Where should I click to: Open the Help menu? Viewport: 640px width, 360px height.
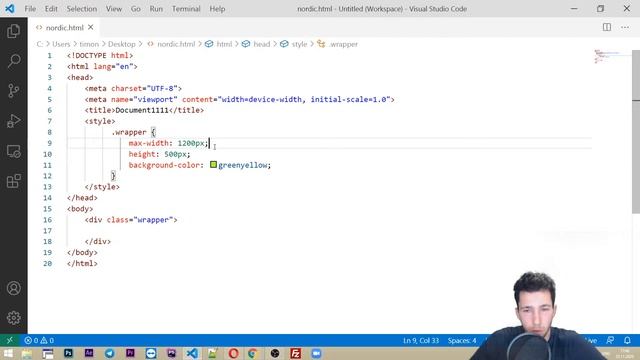coord(217,9)
